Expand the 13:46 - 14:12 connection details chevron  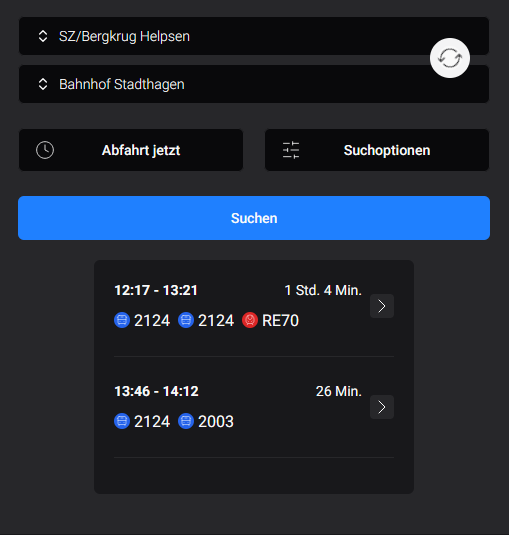point(382,407)
